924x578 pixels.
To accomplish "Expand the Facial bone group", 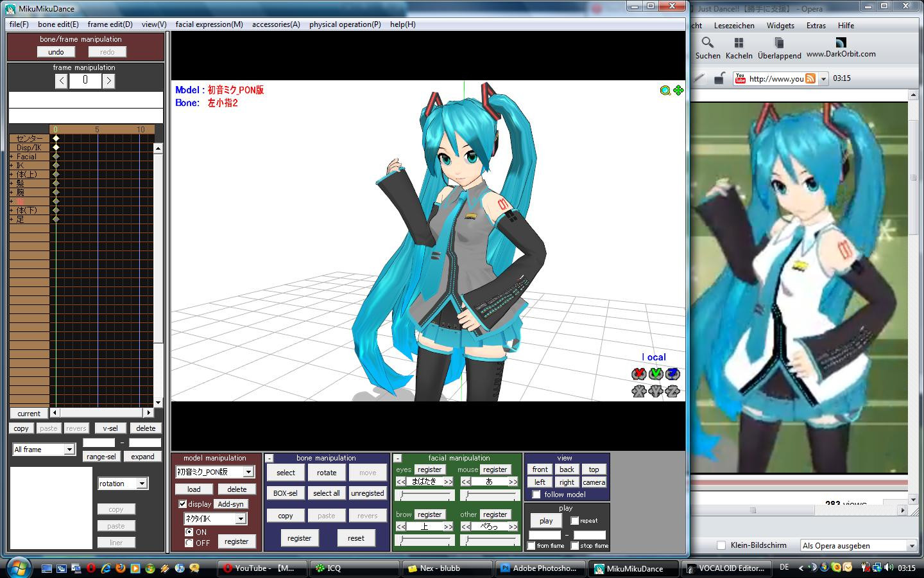I will click(x=12, y=157).
